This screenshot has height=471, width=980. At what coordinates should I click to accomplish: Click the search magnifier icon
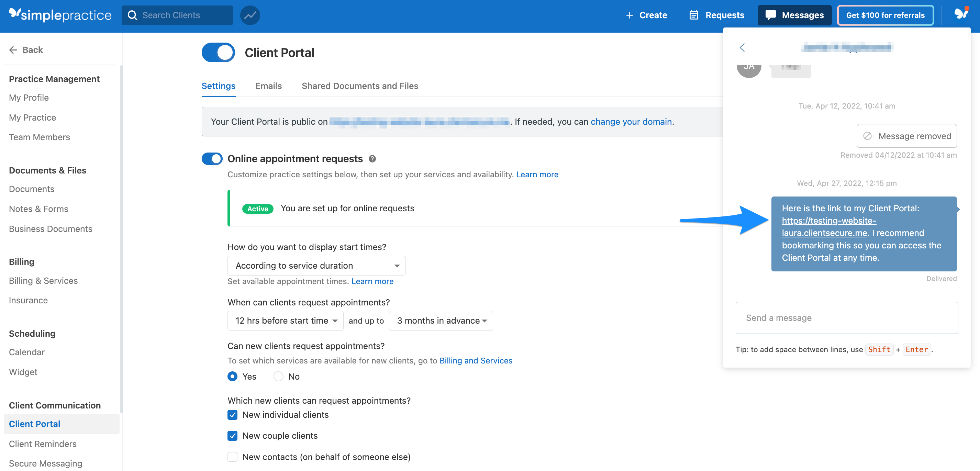tap(132, 15)
